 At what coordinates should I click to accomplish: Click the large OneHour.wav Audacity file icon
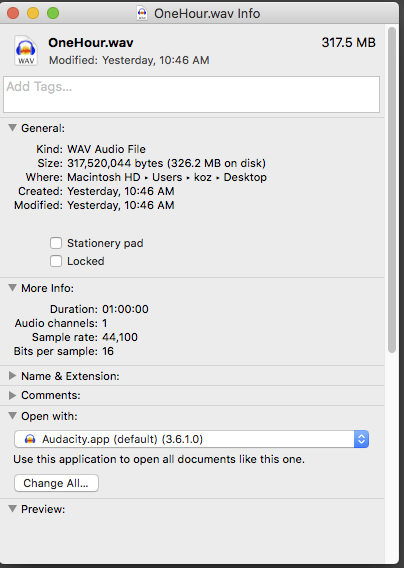pos(25,50)
